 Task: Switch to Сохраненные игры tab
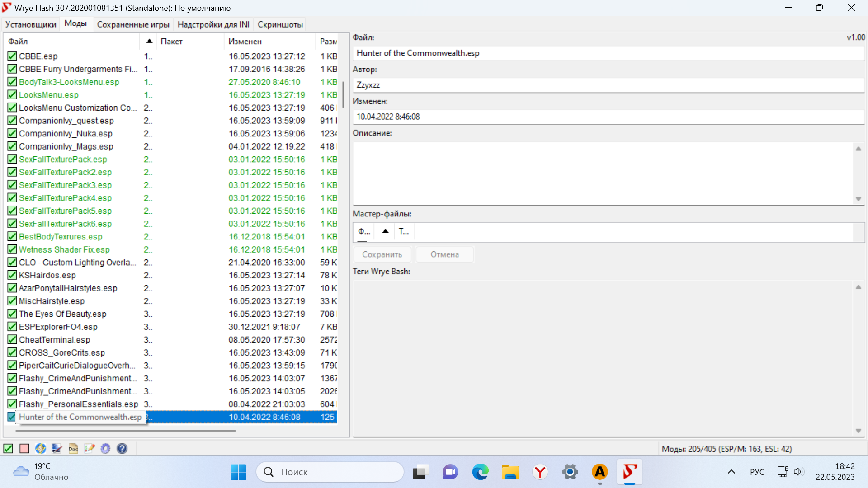pyautogui.click(x=133, y=24)
